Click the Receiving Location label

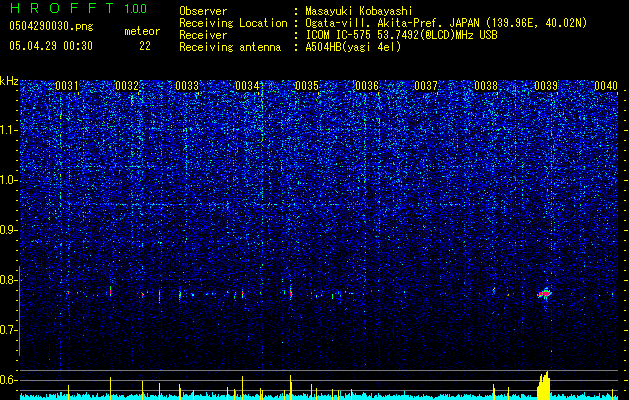click(233, 23)
